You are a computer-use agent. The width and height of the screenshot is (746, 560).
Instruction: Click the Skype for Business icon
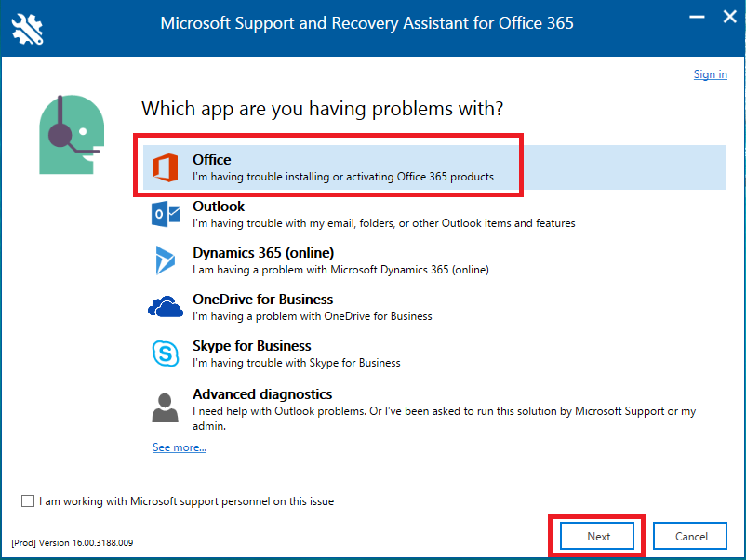click(166, 353)
